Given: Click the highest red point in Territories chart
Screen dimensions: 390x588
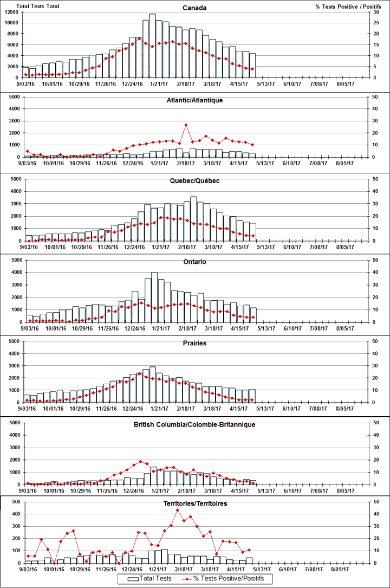Looking at the screenshot, I should pos(178,511).
